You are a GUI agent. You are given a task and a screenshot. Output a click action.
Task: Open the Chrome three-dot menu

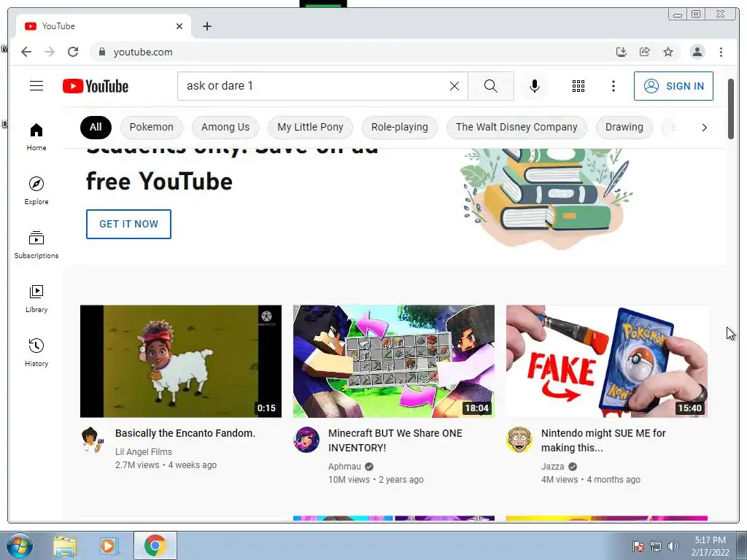(721, 52)
